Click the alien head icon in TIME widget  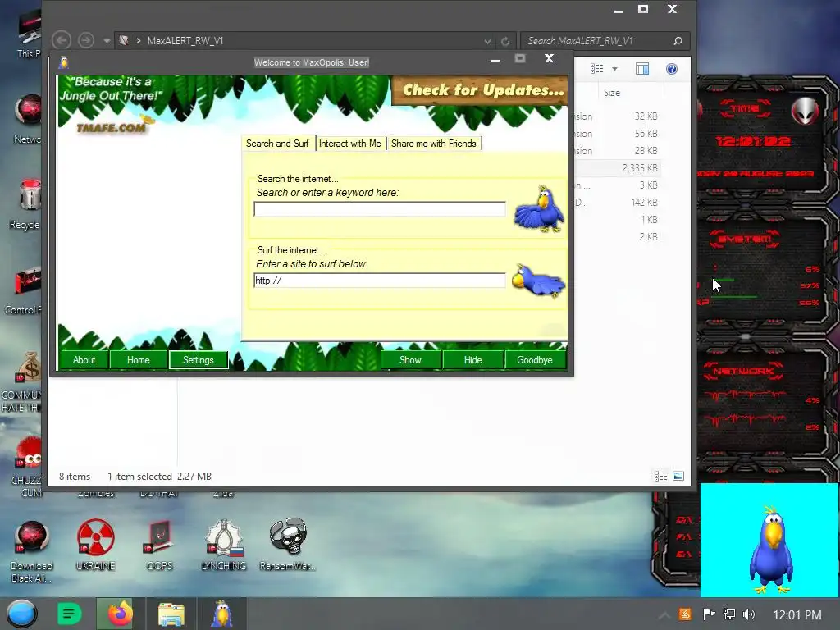pos(806,111)
